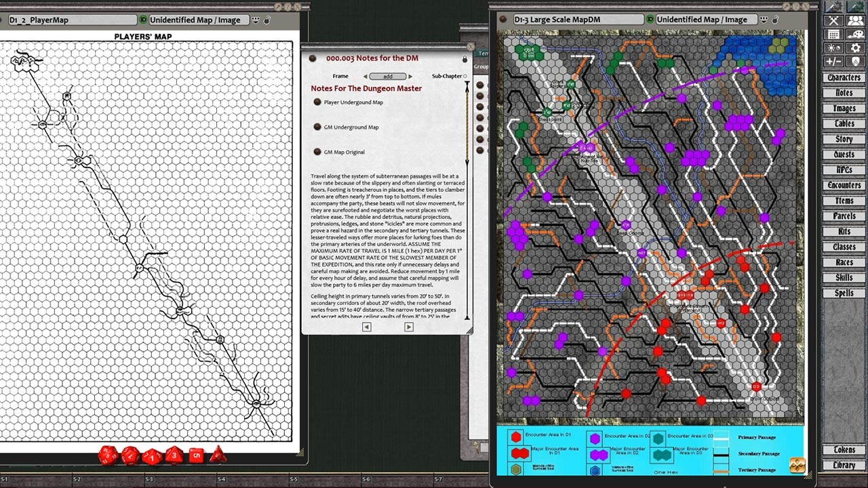Image resolution: width=868 pixels, height=488 pixels.
Task: Click the +/- modifiers icon
Action: pyautogui.click(x=833, y=61)
